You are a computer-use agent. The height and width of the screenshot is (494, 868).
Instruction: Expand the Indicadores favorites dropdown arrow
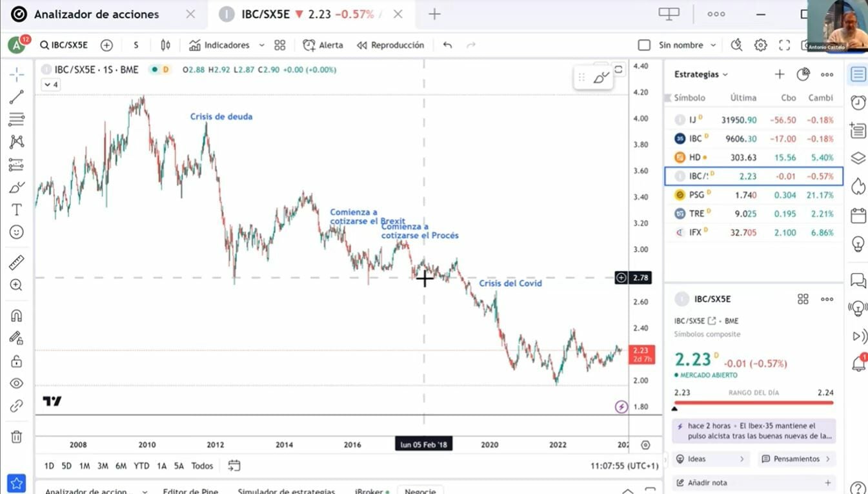(261, 45)
